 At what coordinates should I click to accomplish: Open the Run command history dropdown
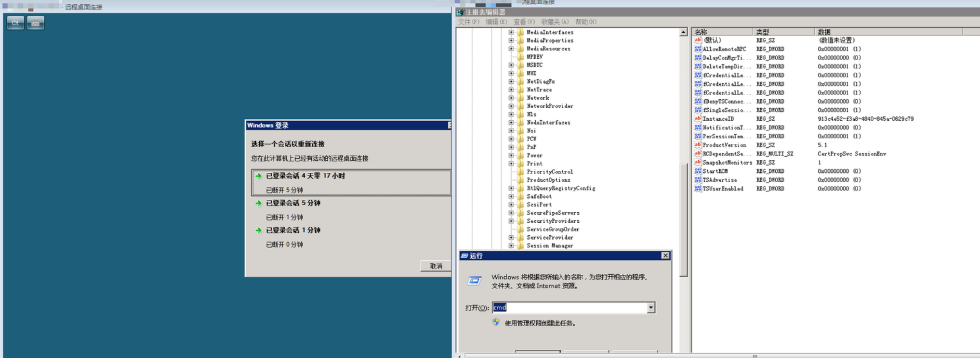point(651,307)
